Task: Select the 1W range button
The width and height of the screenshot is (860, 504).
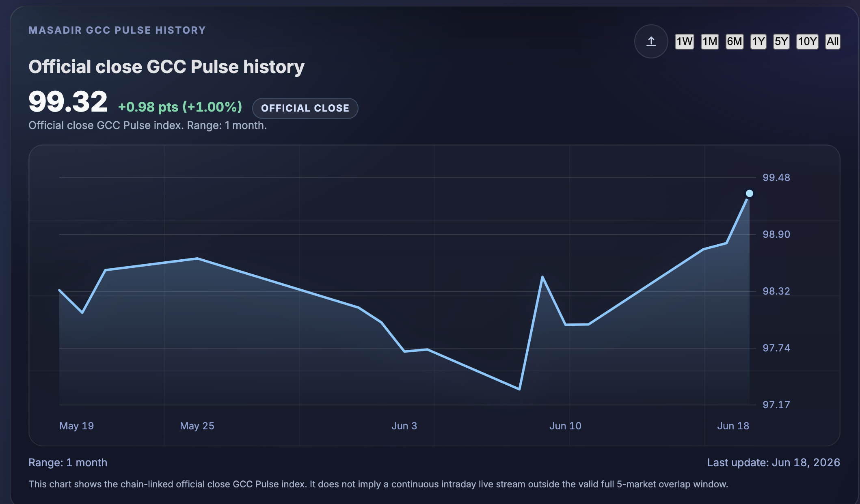Action: pos(684,41)
